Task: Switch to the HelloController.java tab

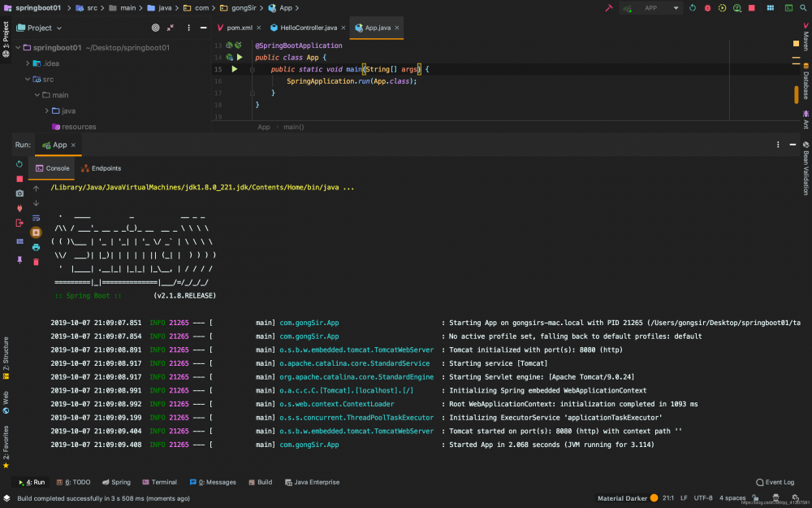Action: [x=309, y=28]
